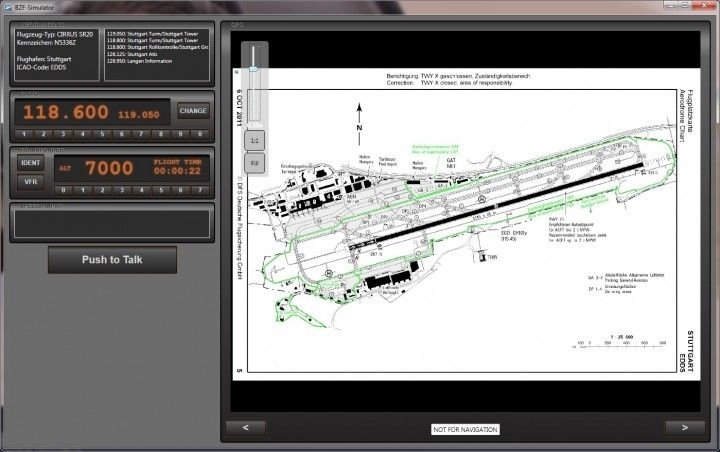Click the standby frequency 119.050 display
The width and height of the screenshot is (720, 452).
pyautogui.click(x=139, y=115)
